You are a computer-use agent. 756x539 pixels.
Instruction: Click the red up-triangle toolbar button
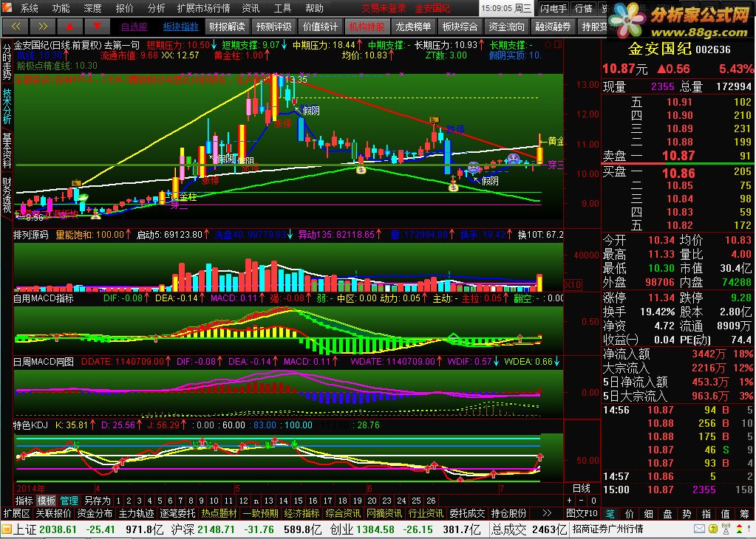click(x=69, y=27)
